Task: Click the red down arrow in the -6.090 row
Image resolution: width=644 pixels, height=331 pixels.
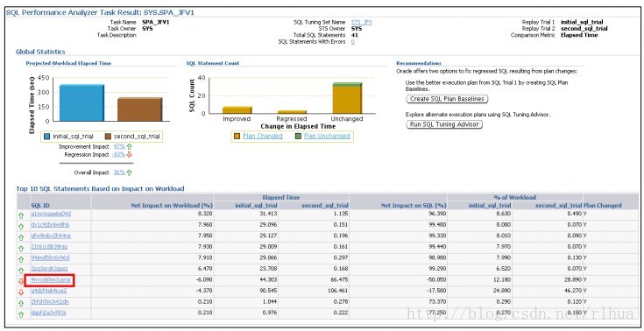Action: point(21,281)
